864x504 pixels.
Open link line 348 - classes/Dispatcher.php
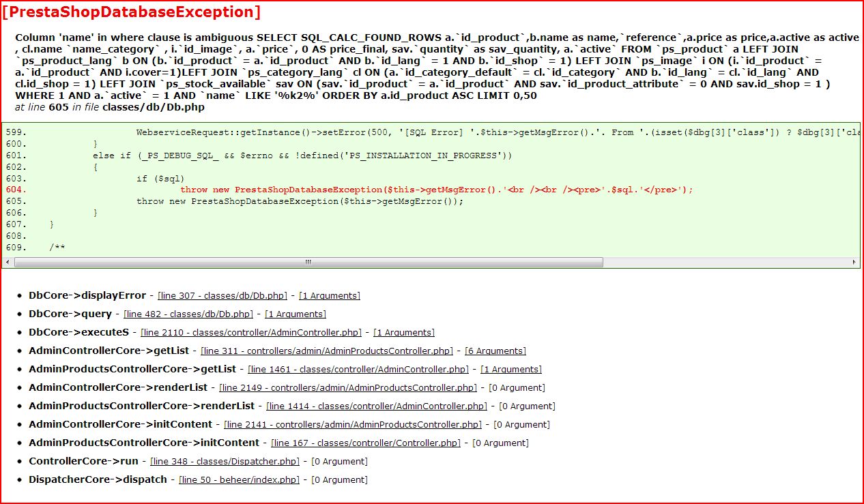click(225, 462)
